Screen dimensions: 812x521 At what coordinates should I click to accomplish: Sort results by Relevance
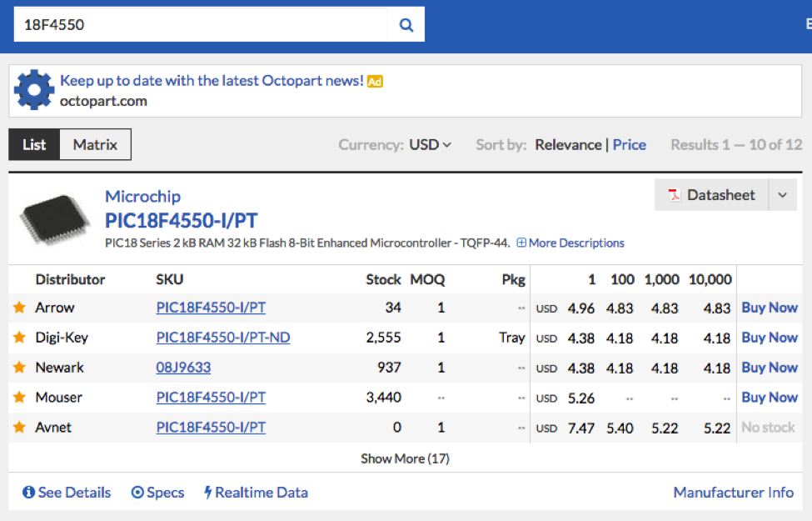568,145
